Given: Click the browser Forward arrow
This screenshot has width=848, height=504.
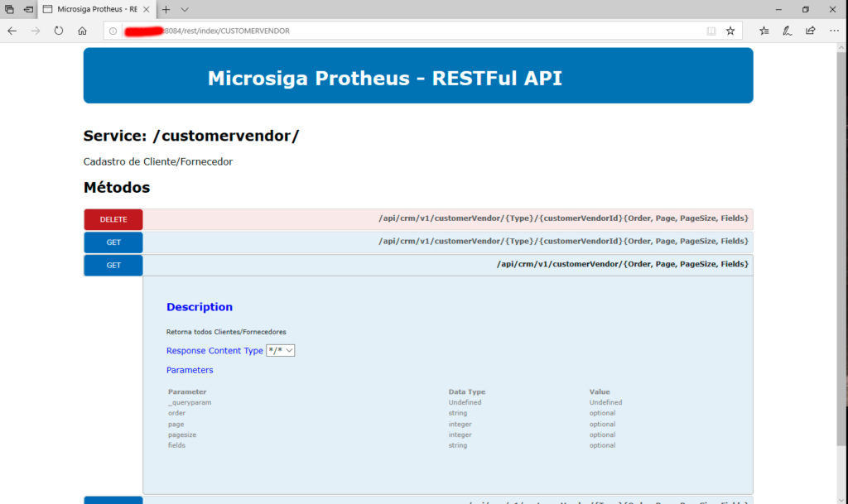Looking at the screenshot, I should (x=35, y=31).
